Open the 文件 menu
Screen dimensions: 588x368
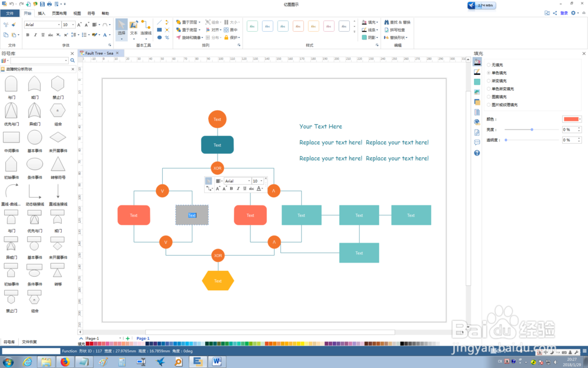coord(10,13)
